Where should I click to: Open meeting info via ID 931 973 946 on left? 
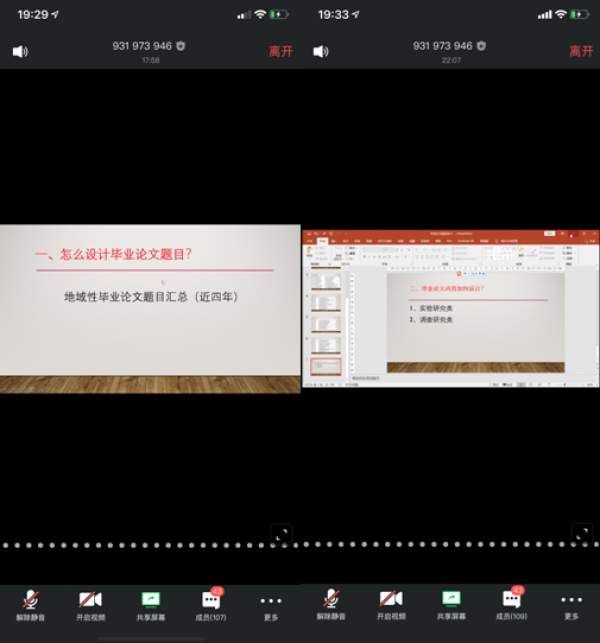point(143,46)
